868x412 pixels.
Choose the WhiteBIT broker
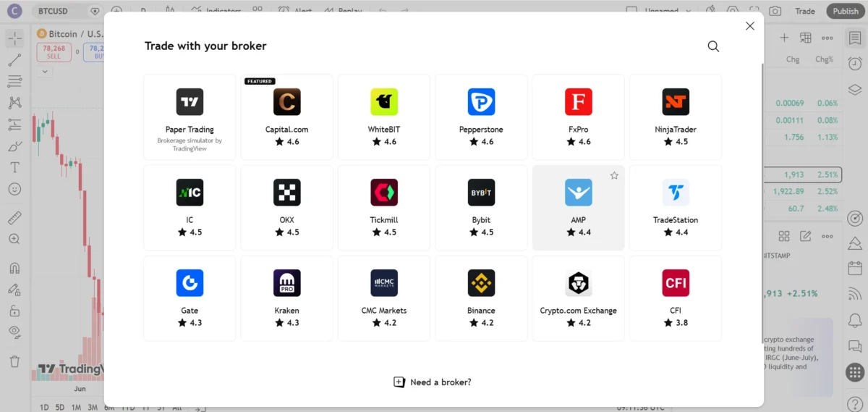coord(384,117)
